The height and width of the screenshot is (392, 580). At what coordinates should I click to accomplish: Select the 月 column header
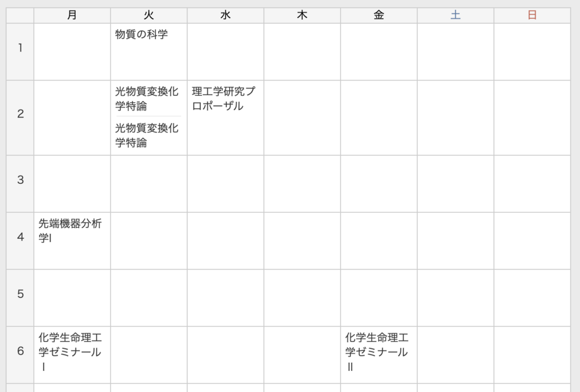pyautogui.click(x=71, y=14)
